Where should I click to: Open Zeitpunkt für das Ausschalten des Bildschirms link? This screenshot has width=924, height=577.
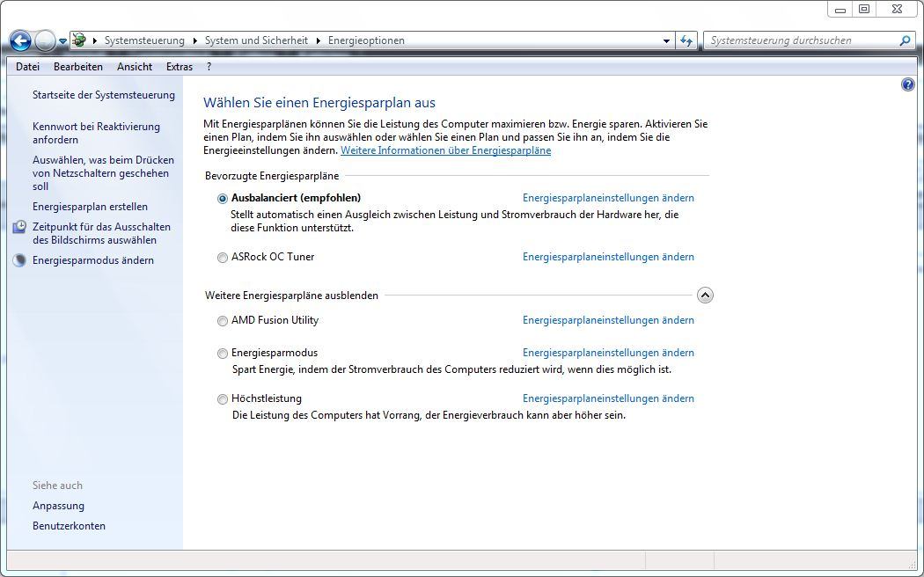[101, 233]
